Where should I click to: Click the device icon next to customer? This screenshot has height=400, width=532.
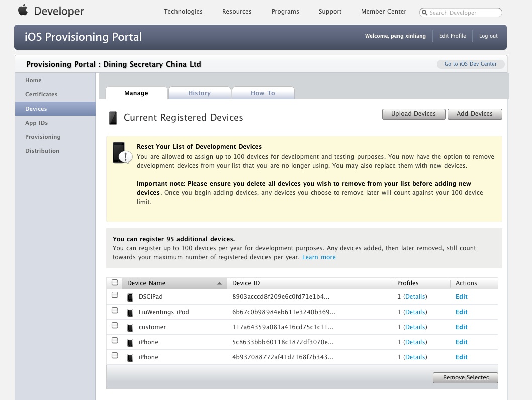[x=130, y=328]
